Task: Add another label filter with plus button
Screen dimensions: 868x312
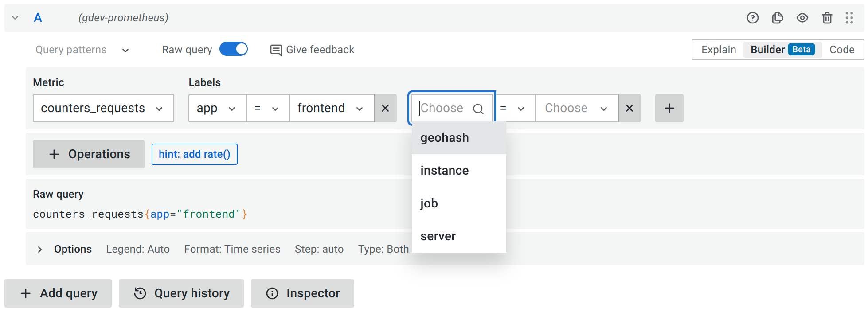Action: click(669, 108)
